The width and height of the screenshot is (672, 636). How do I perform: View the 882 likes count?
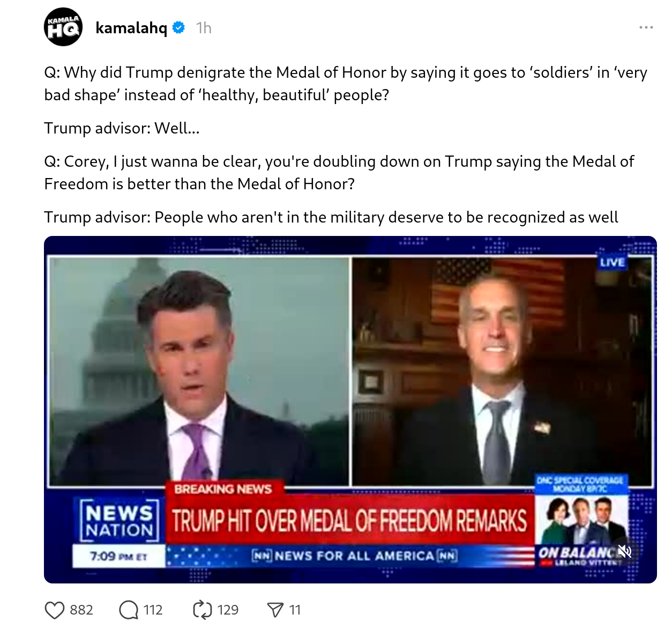(x=81, y=610)
